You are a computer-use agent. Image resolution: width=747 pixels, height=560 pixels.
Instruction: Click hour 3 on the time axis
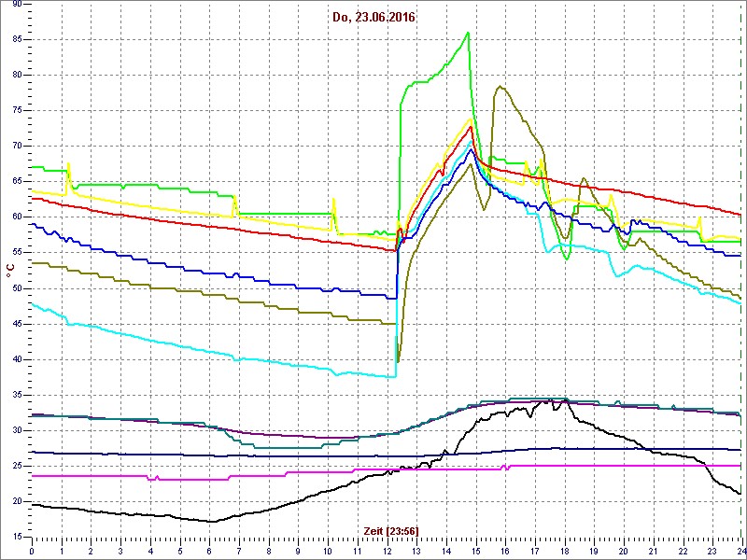pyautogui.click(x=120, y=550)
